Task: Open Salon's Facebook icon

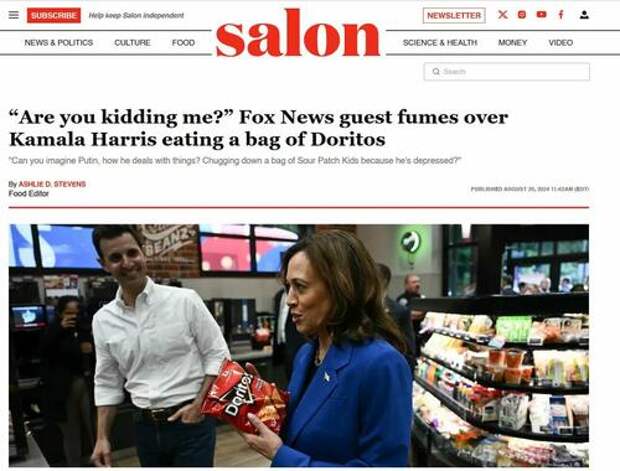Action: tap(561, 15)
